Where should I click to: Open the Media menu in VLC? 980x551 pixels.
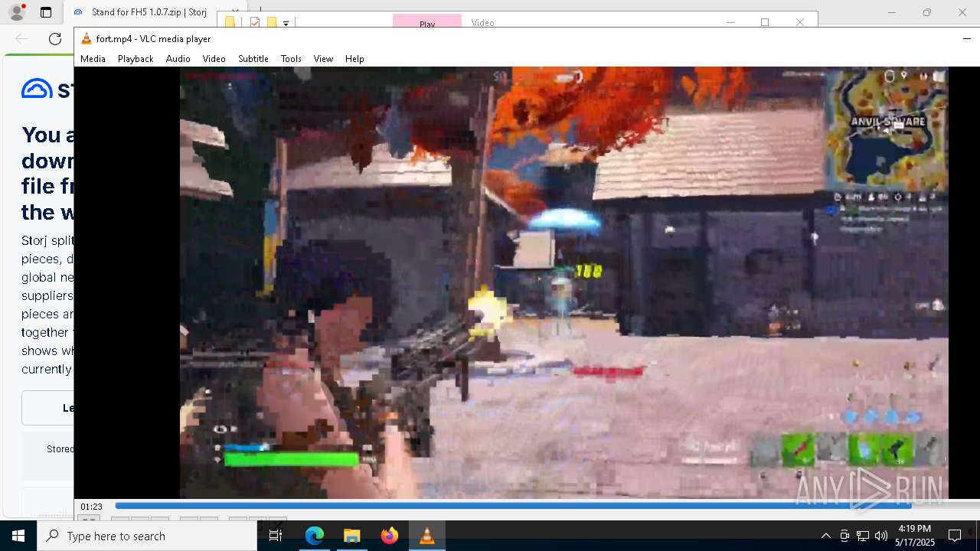(93, 58)
